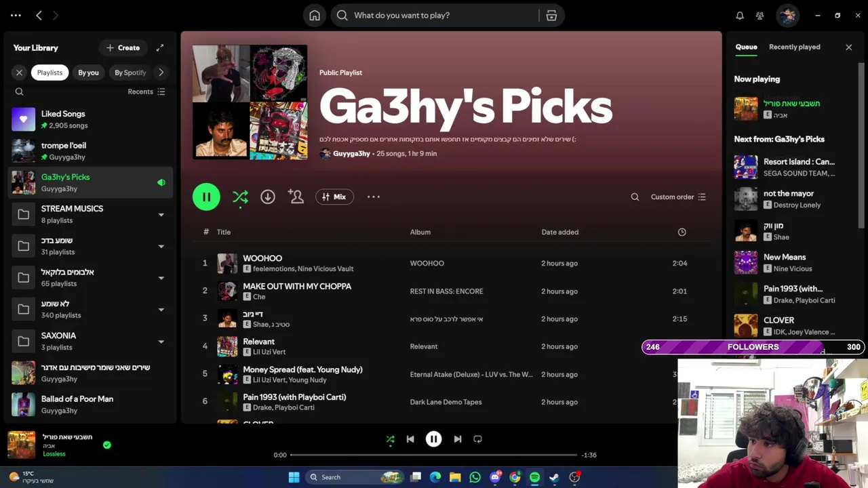
Task: Toggle the Playlists filter chip
Action: point(50,73)
